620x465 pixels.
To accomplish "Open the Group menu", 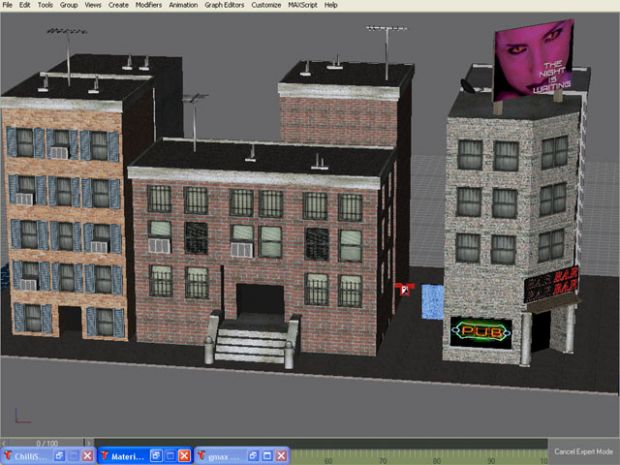I will pyautogui.click(x=68, y=5).
